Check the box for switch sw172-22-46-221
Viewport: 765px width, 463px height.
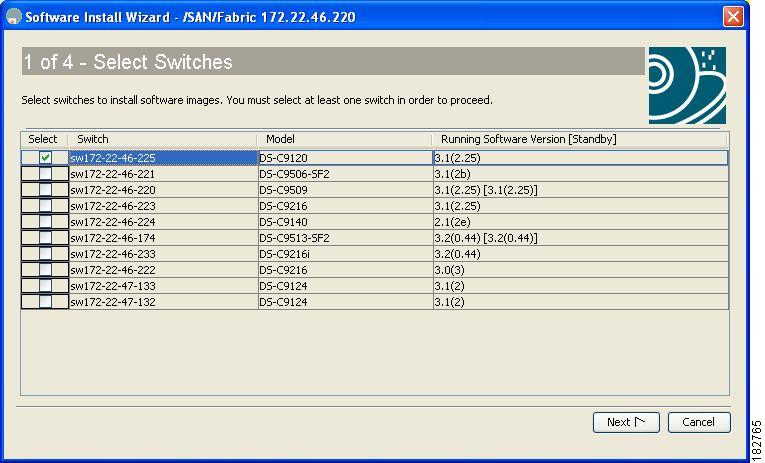tap(45, 174)
